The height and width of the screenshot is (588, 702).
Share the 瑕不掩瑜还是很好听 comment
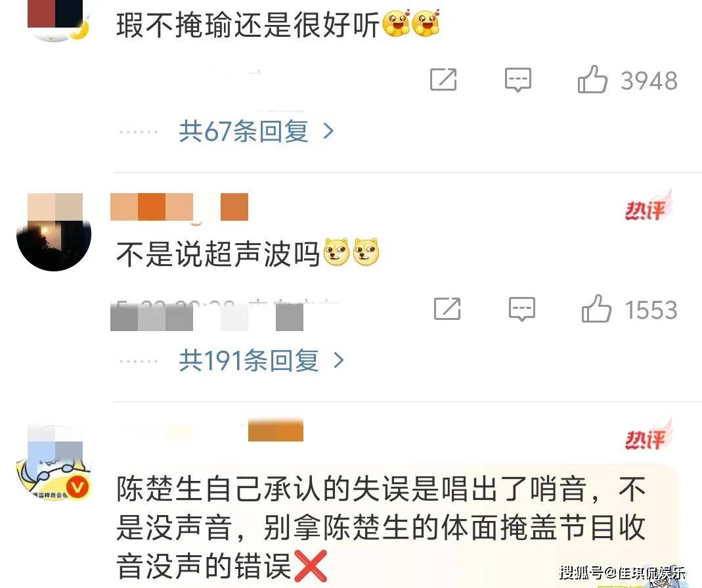pyautogui.click(x=443, y=79)
